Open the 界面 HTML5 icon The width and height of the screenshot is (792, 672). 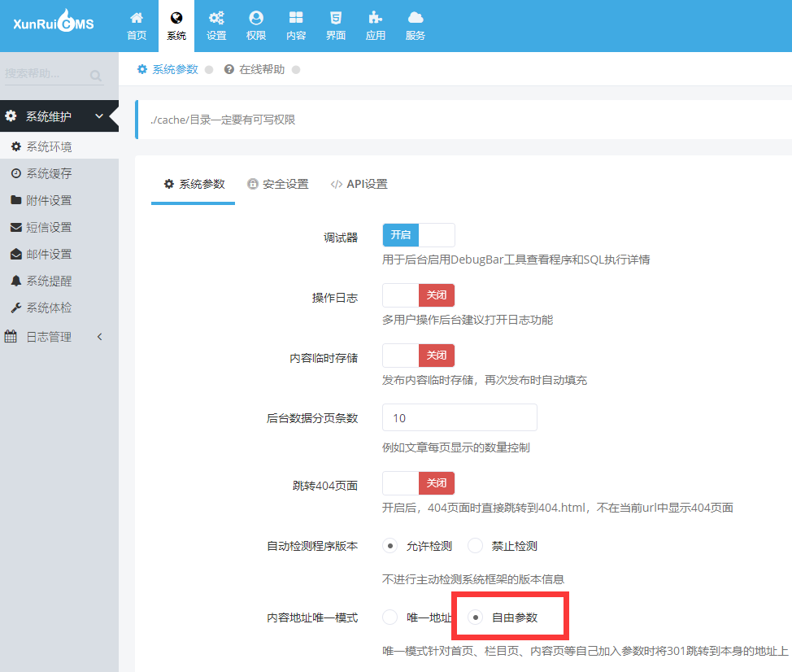336,18
